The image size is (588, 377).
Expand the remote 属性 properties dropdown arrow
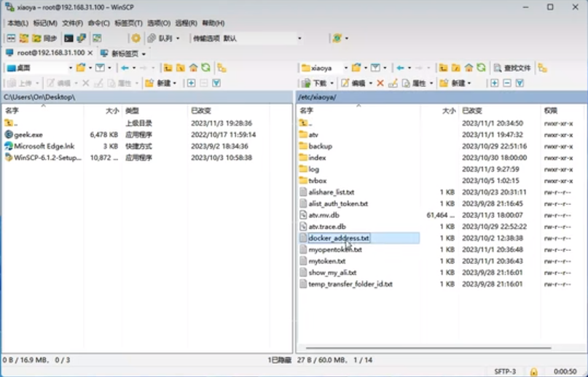point(431,83)
